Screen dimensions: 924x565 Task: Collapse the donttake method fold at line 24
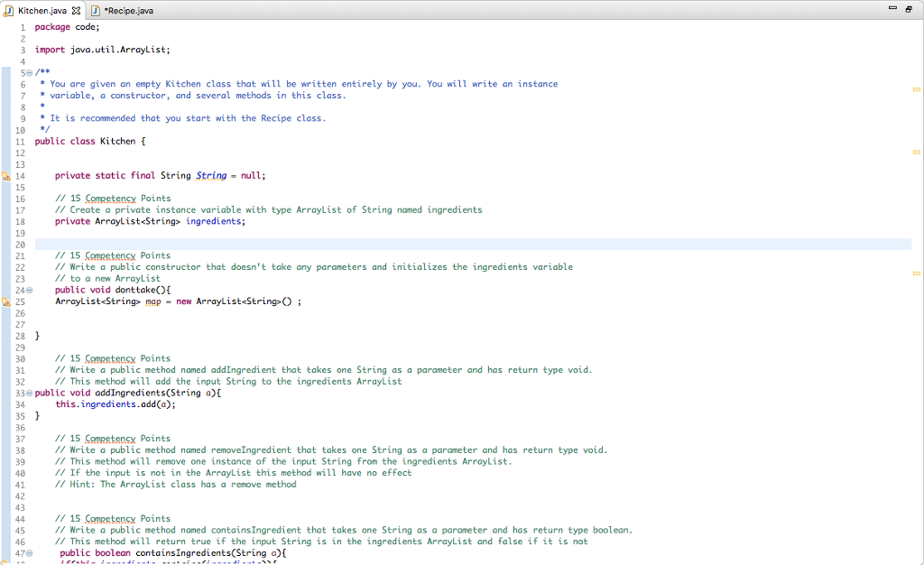[30, 290]
